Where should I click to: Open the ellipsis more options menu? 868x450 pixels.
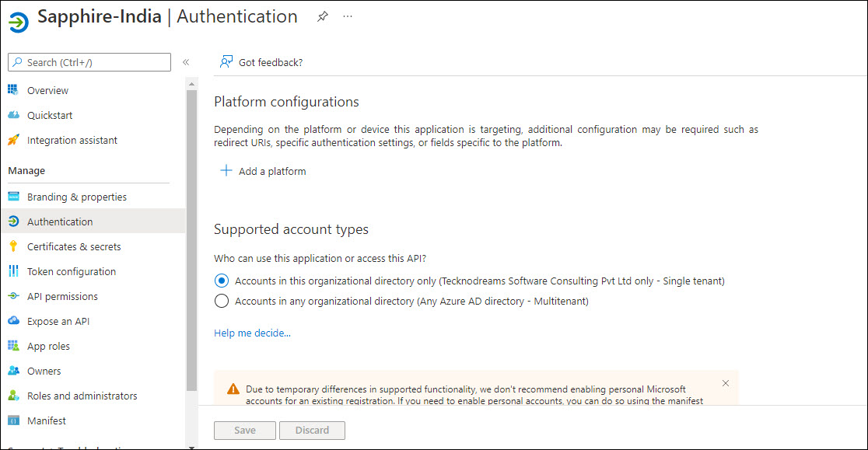348,16
